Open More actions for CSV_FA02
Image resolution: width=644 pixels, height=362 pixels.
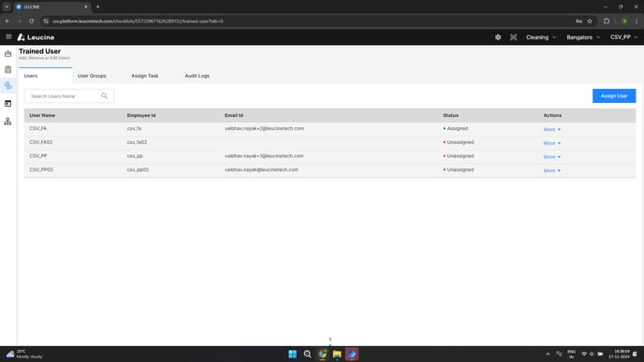click(551, 143)
